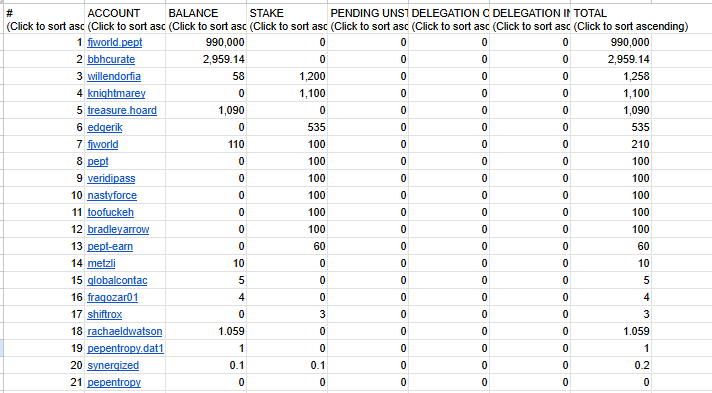Open the fjworld account link in row 7
The width and height of the screenshot is (712, 393).
[x=103, y=144]
